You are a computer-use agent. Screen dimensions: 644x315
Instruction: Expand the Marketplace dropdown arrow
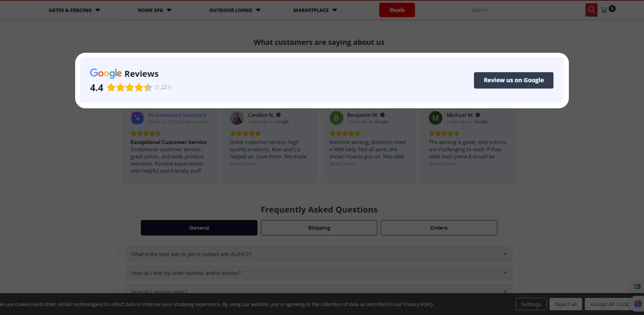pos(335,10)
